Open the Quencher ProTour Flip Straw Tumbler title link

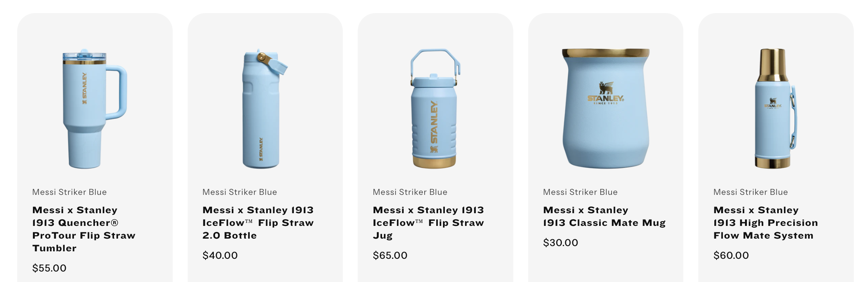pos(84,229)
